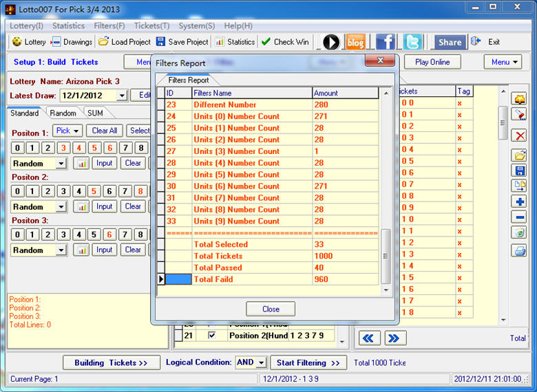Open the Drawings toolbar item
Image resolution: width=537 pixels, height=392 pixels.
(x=56, y=42)
